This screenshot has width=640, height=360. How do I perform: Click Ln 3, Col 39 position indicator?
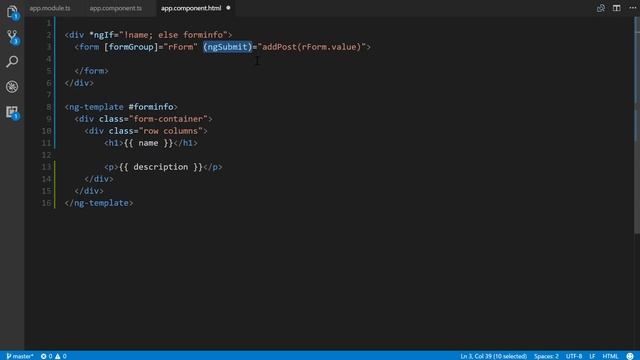493,356
